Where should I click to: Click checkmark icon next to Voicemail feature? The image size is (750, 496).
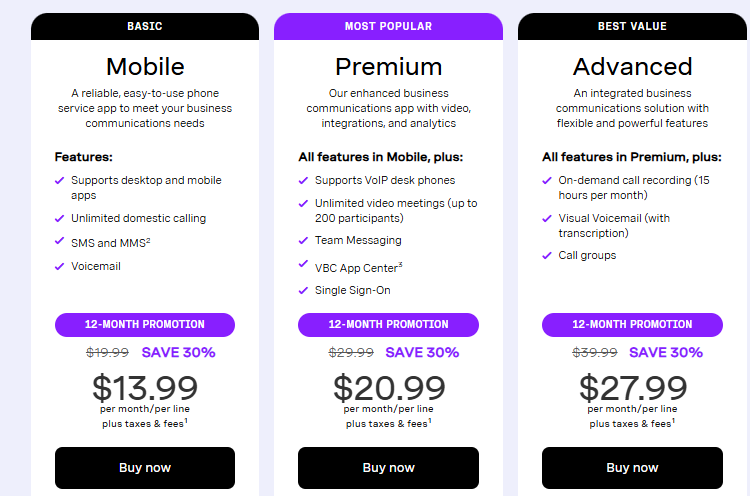tap(59, 267)
